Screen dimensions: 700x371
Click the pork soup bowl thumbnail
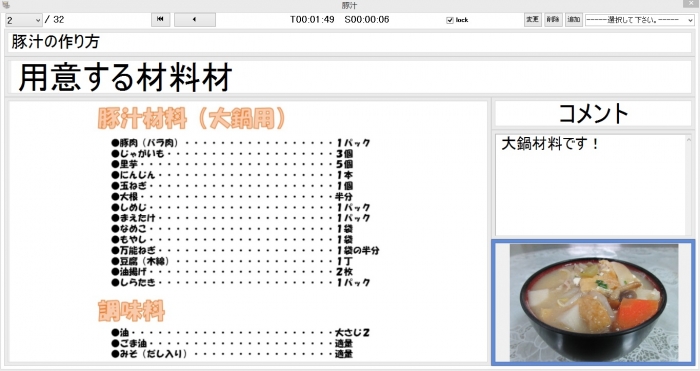click(594, 302)
